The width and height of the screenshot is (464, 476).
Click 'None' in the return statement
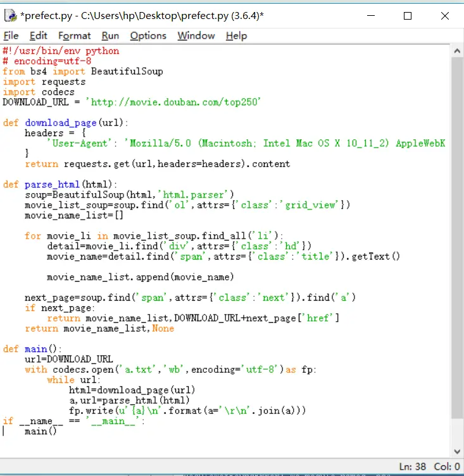(x=163, y=329)
